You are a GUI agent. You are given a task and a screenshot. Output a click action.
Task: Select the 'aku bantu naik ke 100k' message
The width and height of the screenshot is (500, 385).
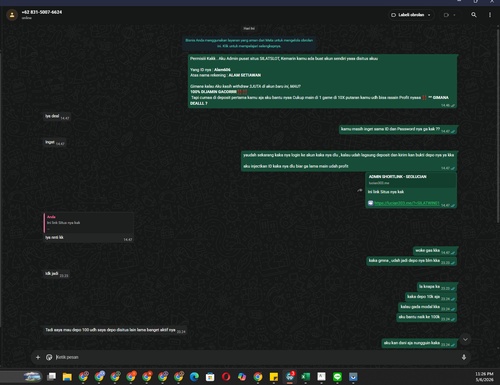point(426,317)
